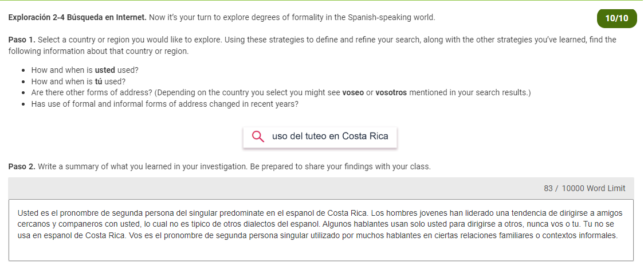The height and width of the screenshot is (272, 644).
Task: Click the bold "Paso 1." label
Action: click(22, 40)
